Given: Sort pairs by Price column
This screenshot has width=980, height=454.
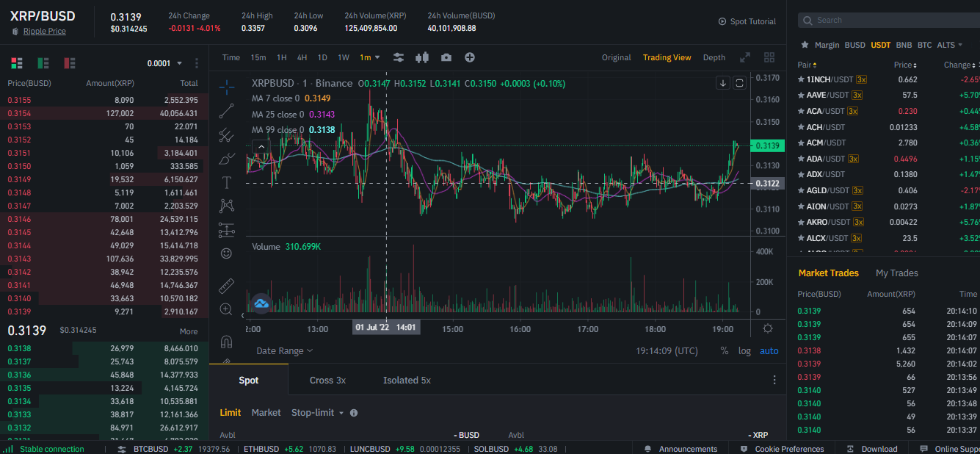Looking at the screenshot, I should [905, 65].
